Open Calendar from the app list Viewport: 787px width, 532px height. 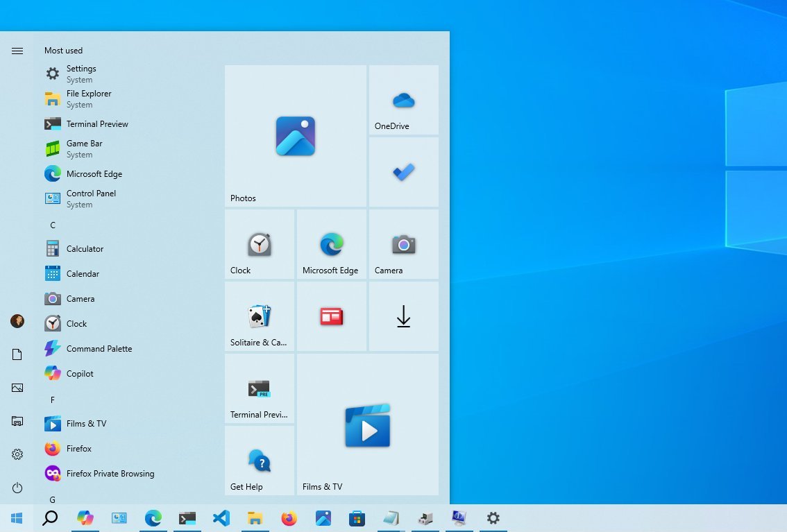click(128, 274)
